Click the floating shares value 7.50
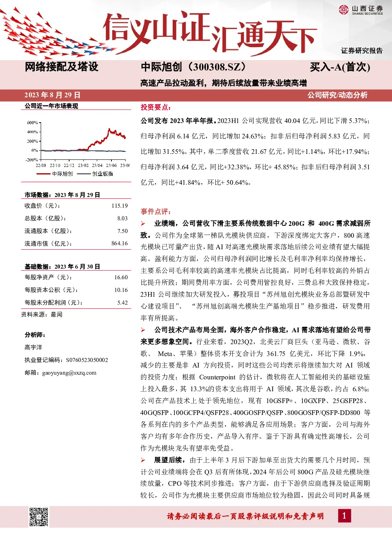 [122, 231]
